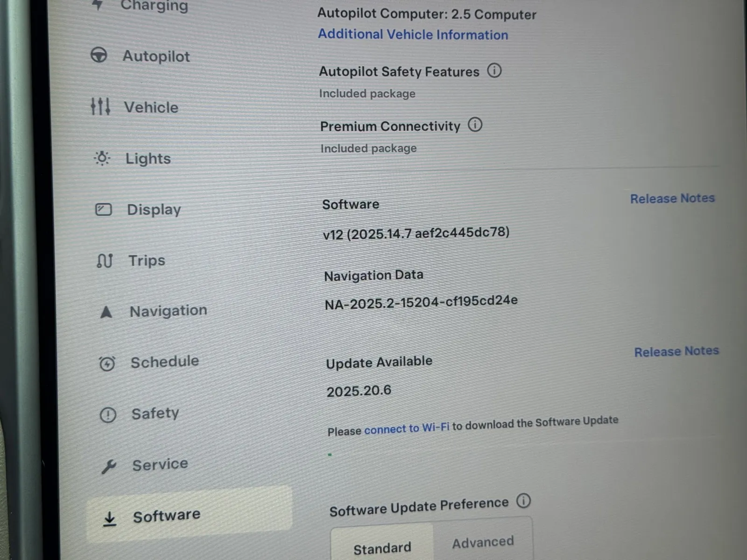Tap the Lights sun icon
The image size is (747, 560).
click(x=102, y=158)
